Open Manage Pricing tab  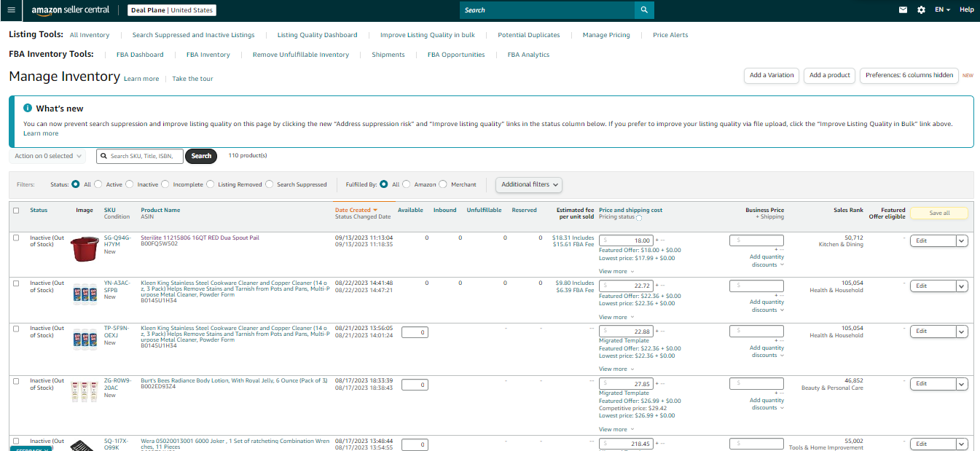tap(606, 35)
